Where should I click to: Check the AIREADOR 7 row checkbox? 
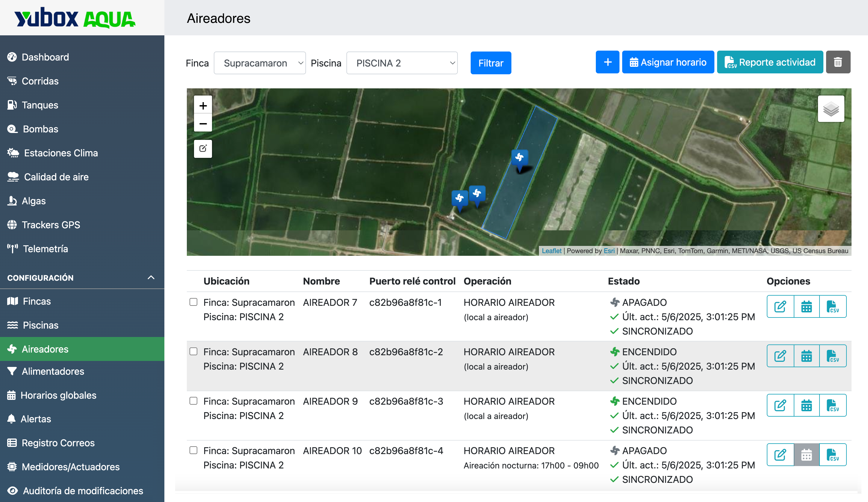194,302
